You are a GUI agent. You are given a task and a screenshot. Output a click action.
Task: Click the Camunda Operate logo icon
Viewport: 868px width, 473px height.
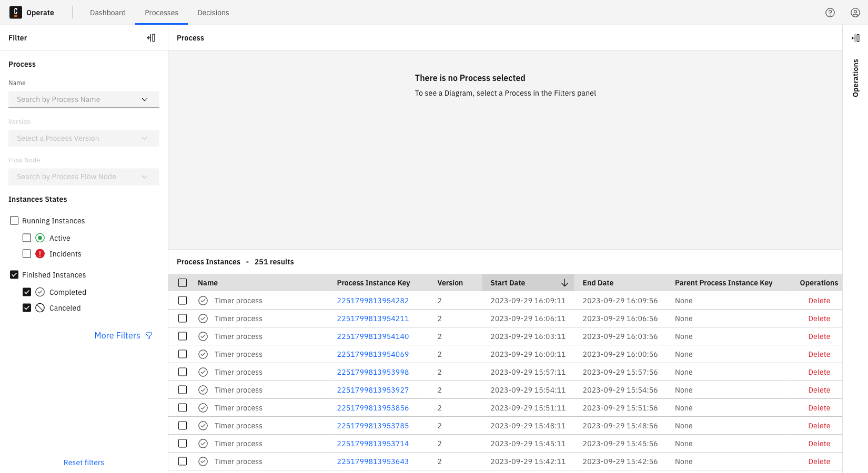[x=16, y=13]
